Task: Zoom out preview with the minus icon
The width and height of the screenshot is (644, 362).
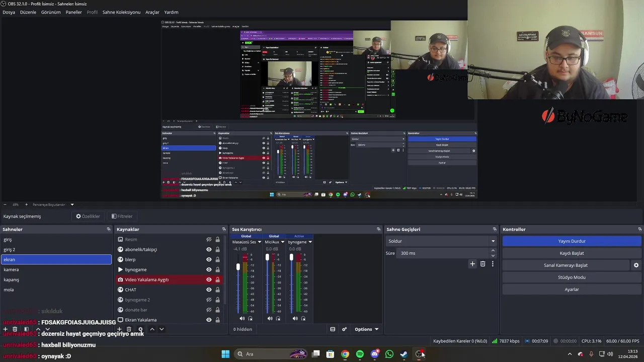Action: (x=5, y=205)
